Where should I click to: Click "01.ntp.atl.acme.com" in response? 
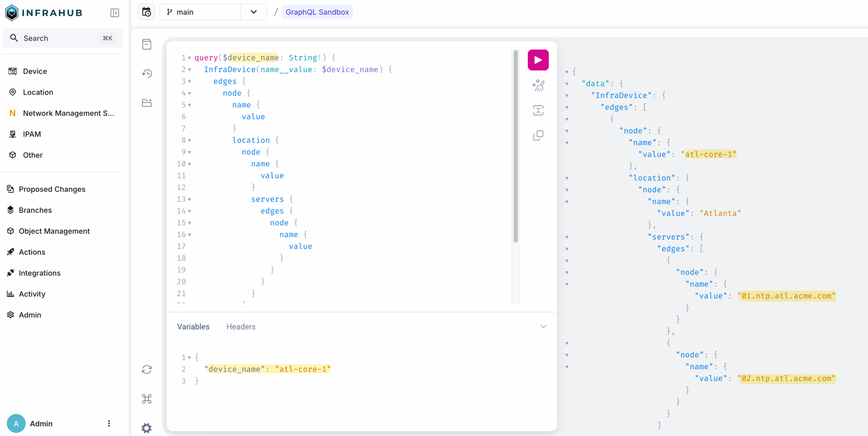[787, 296]
